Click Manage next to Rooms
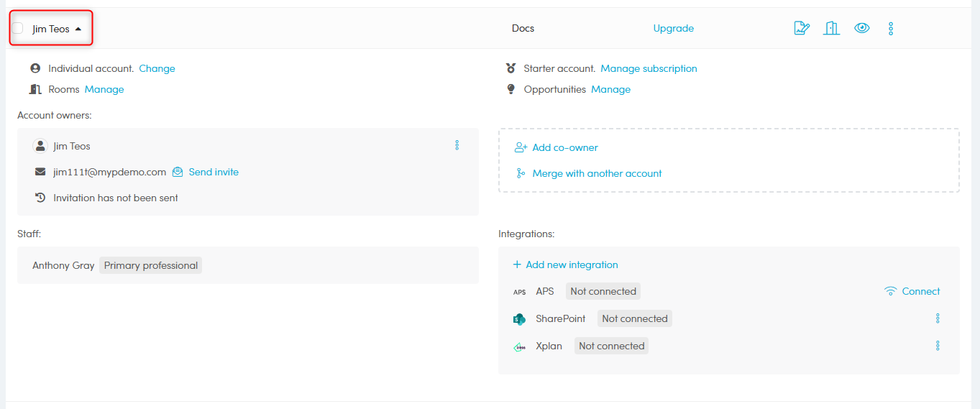The height and width of the screenshot is (409, 980). pyautogui.click(x=104, y=90)
